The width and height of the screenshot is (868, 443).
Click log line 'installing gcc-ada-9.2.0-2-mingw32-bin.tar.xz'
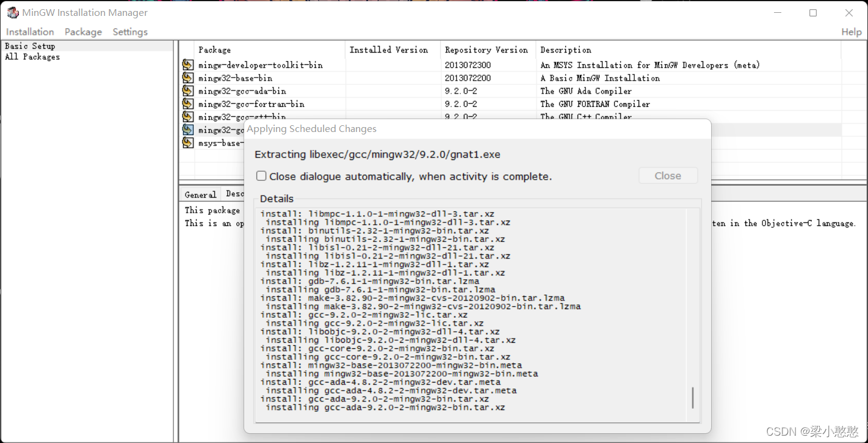pos(385,408)
